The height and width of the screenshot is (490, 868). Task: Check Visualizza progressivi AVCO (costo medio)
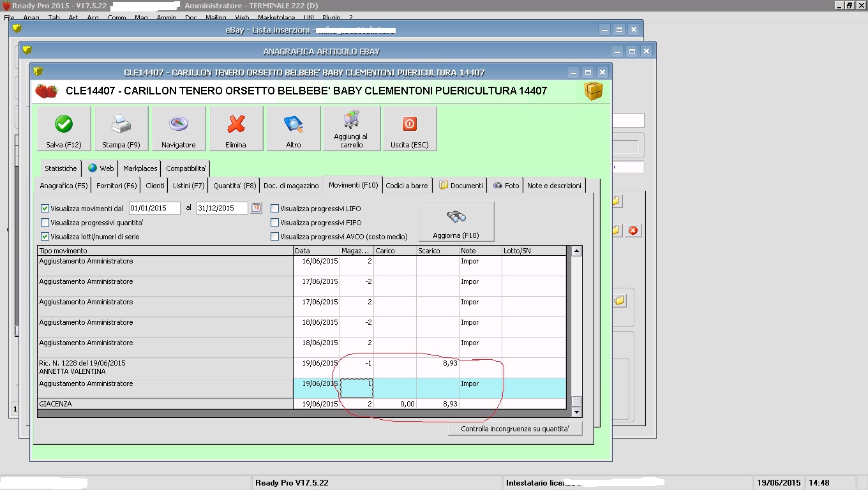[275, 237]
